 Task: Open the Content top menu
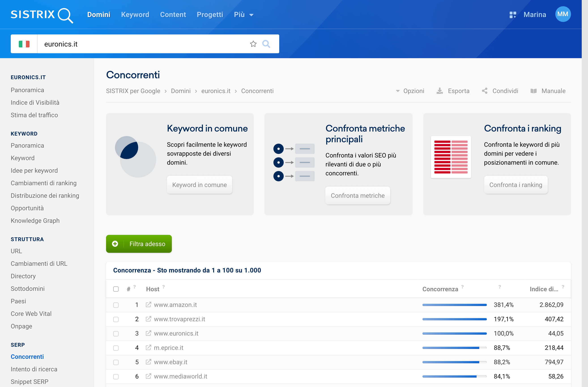point(173,15)
